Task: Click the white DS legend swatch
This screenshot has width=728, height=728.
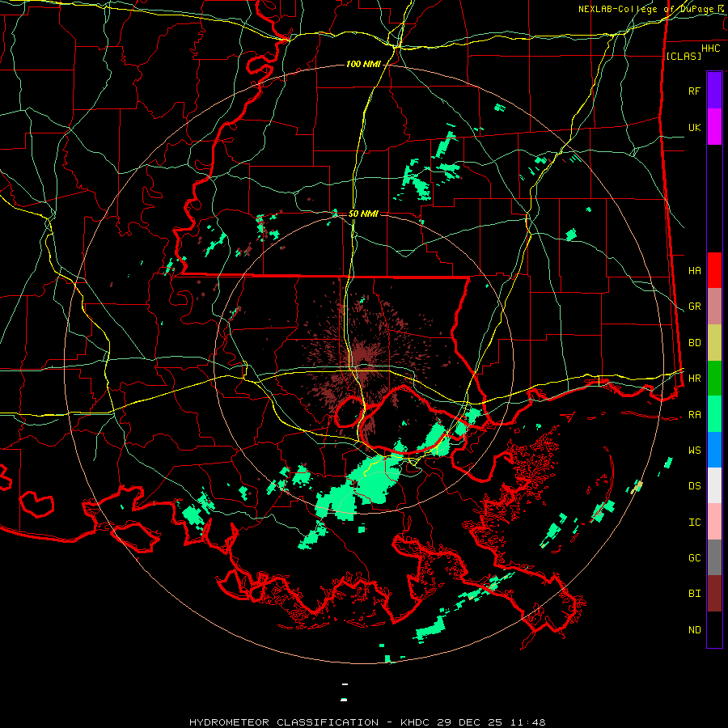Action: click(x=714, y=485)
